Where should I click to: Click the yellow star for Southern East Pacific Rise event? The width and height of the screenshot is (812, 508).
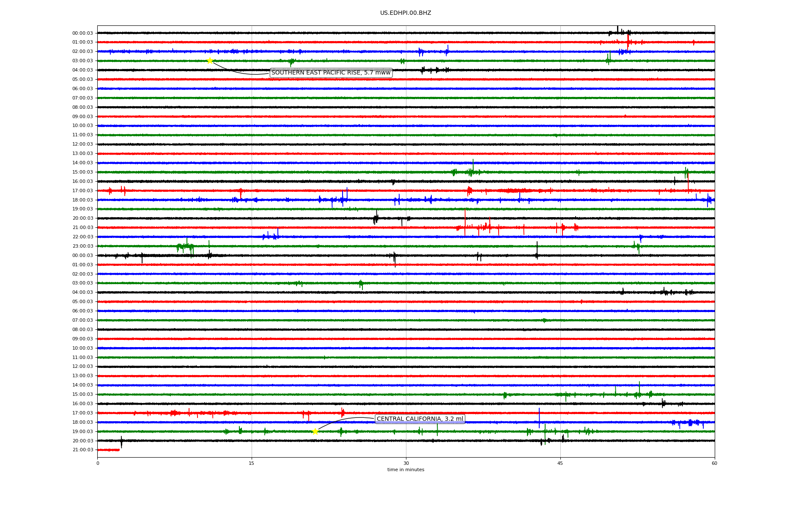pos(210,61)
